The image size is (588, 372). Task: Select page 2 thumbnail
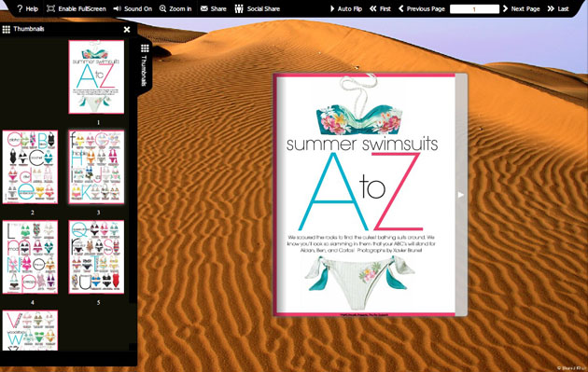click(30, 167)
